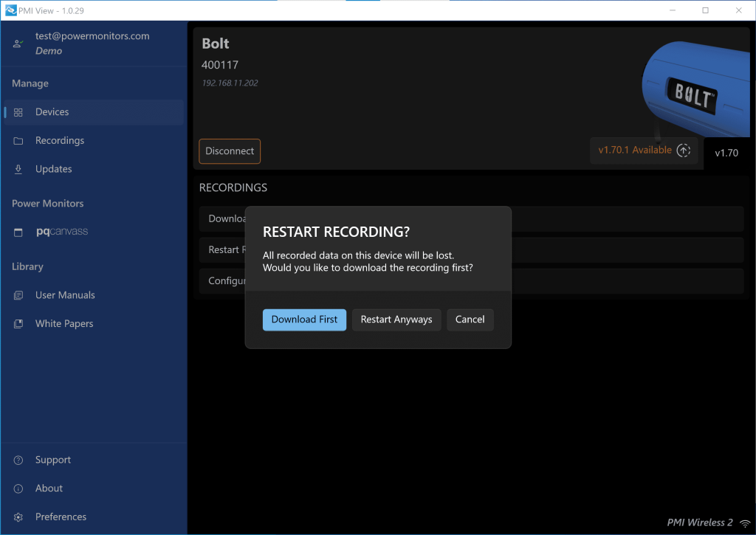The image size is (756, 535).
Task: Click the Devices grid icon in sidebar
Action: coord(18,112)
